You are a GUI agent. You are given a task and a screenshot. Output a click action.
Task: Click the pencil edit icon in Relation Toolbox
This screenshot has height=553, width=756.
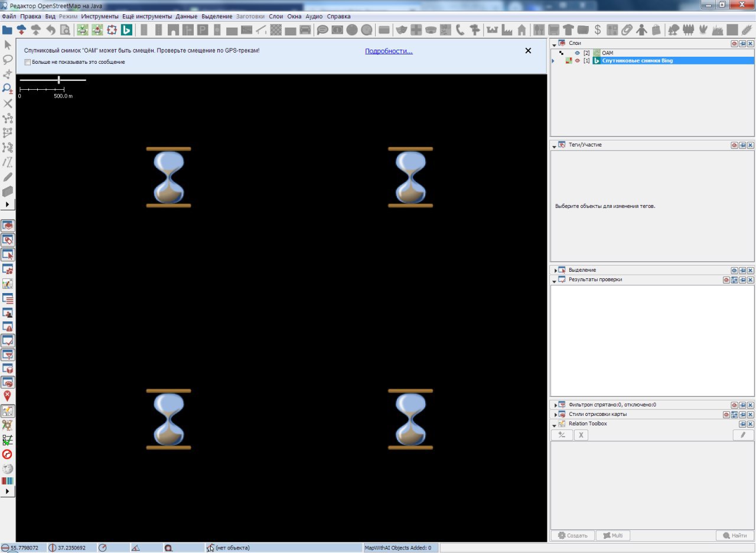coord(743,435)
